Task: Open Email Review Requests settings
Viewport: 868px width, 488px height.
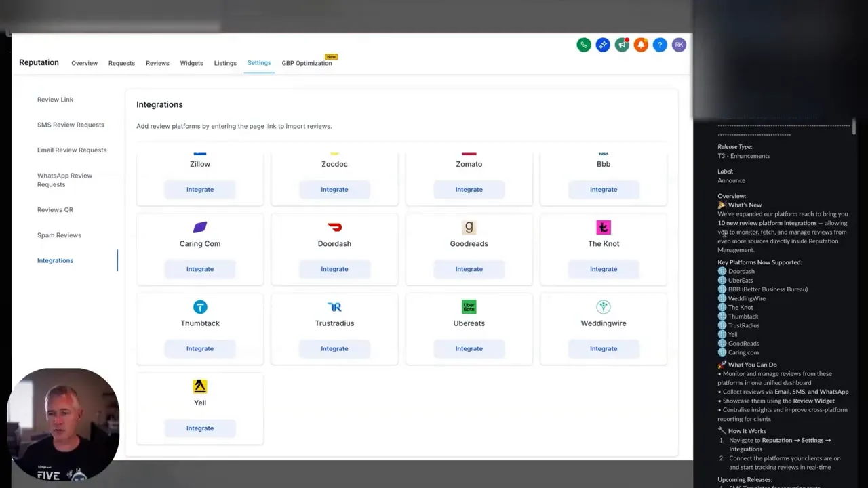Action: 72,150
